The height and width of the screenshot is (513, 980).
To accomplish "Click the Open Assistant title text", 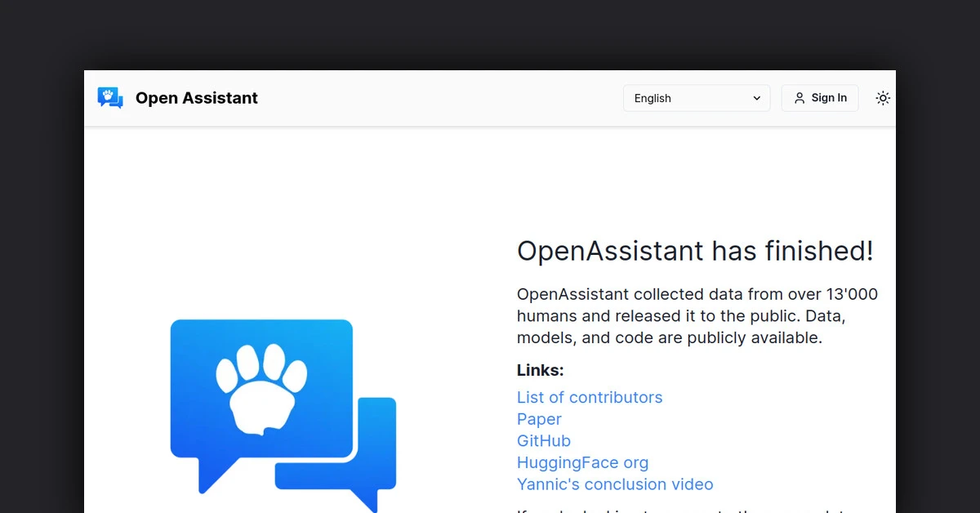I will click(x=196, y=97).
